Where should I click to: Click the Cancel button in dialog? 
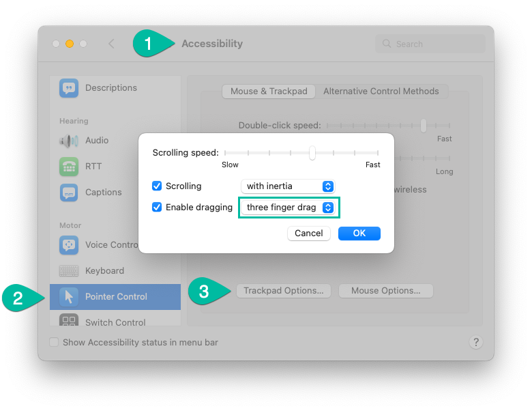tap(309, 233)
